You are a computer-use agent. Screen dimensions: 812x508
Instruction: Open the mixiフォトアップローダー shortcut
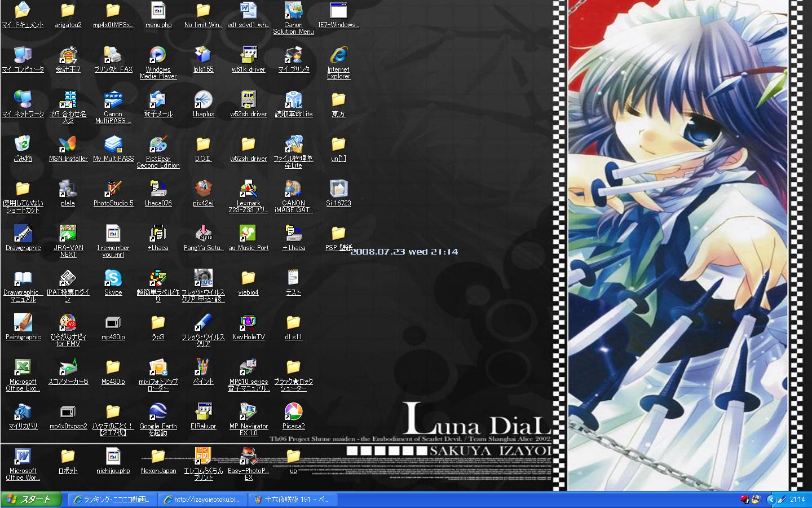(158, 367)
